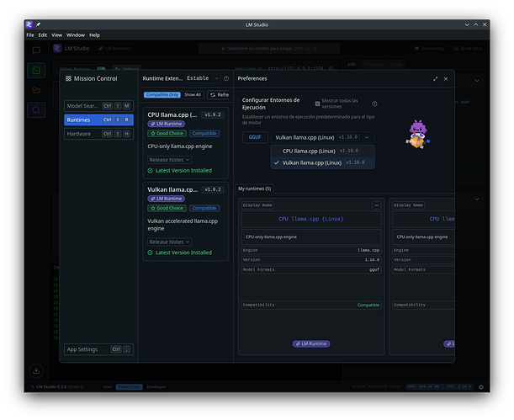Click the Mission Control grid icon
Screen dimensions: 514x420
[68, 78]
